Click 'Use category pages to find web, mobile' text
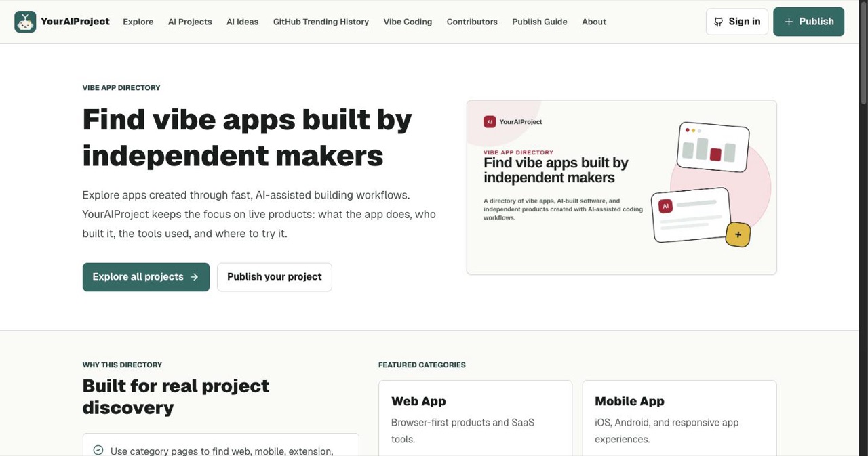868x456 pixels. pyautogui.click(x=222, y=451)
